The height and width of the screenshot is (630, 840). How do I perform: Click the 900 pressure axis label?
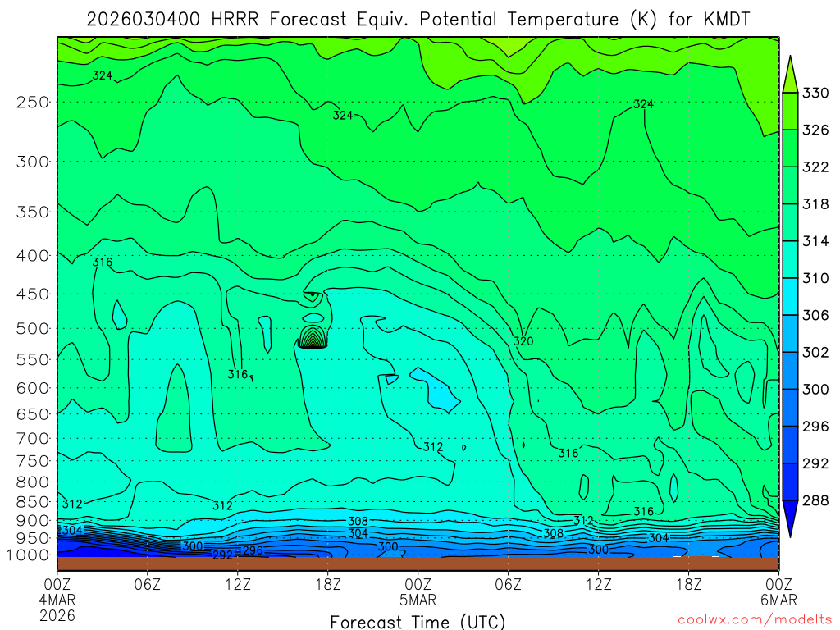tap(33, 521)
